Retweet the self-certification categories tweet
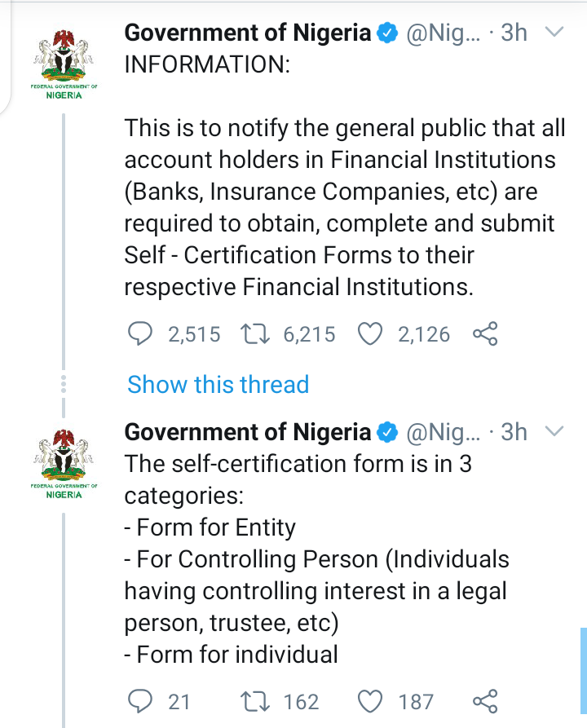This screenshot has width=587, height=728. [256, 701]
